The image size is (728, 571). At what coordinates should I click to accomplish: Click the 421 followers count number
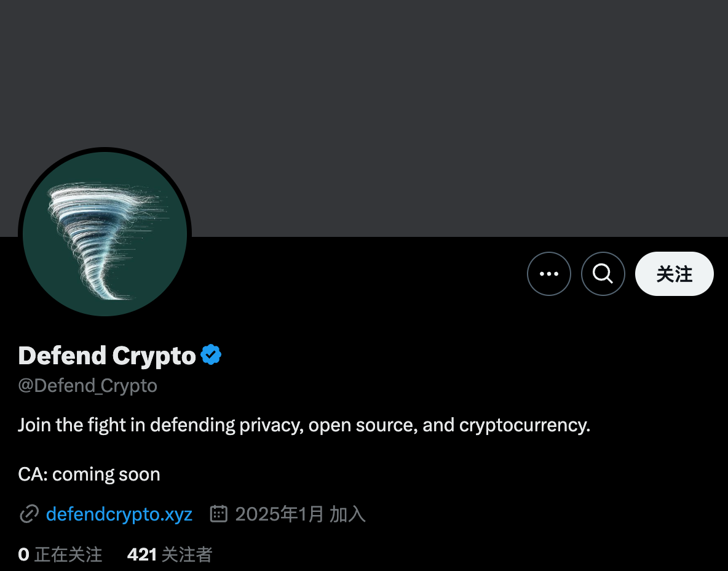click(x=142, y=554)
